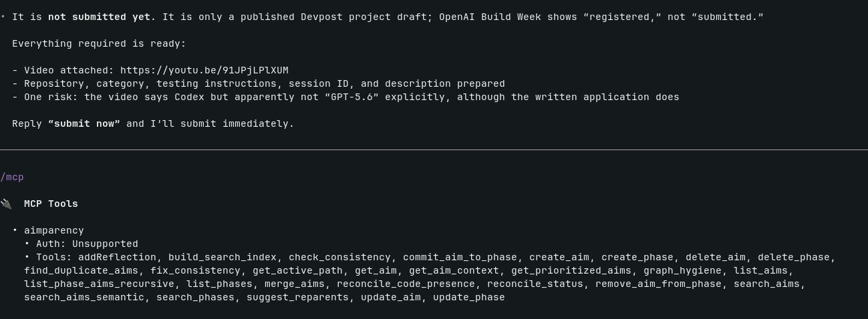The image size is (868, 319).
Task: Click the reconcile_status tool name
Action: pyautogui.click(x=535, y=284)
